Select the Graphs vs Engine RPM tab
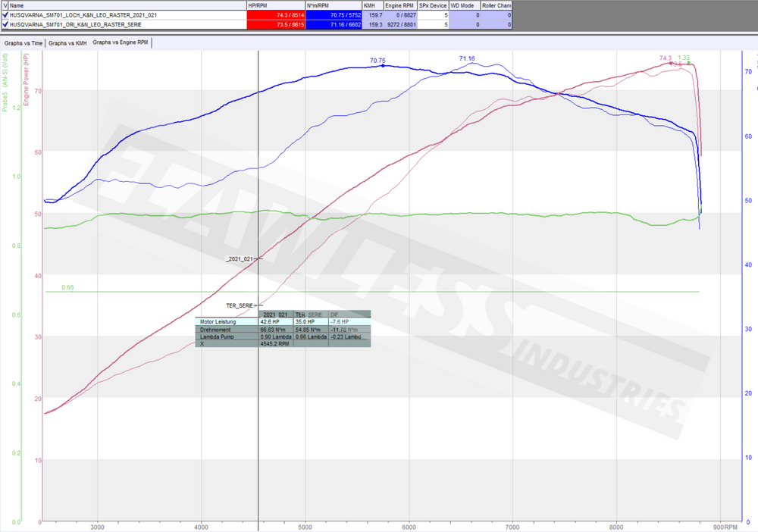 click(121, 42)
